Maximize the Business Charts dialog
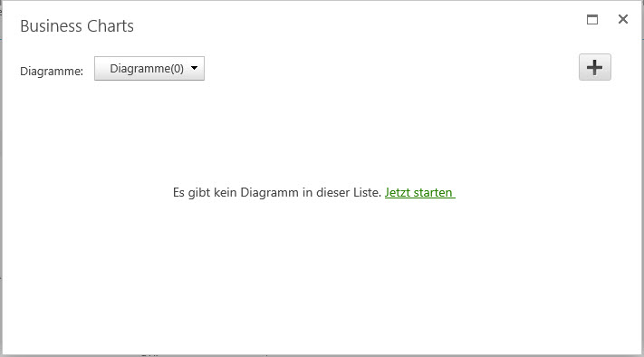644x357 pixels. tap(592, 19)
